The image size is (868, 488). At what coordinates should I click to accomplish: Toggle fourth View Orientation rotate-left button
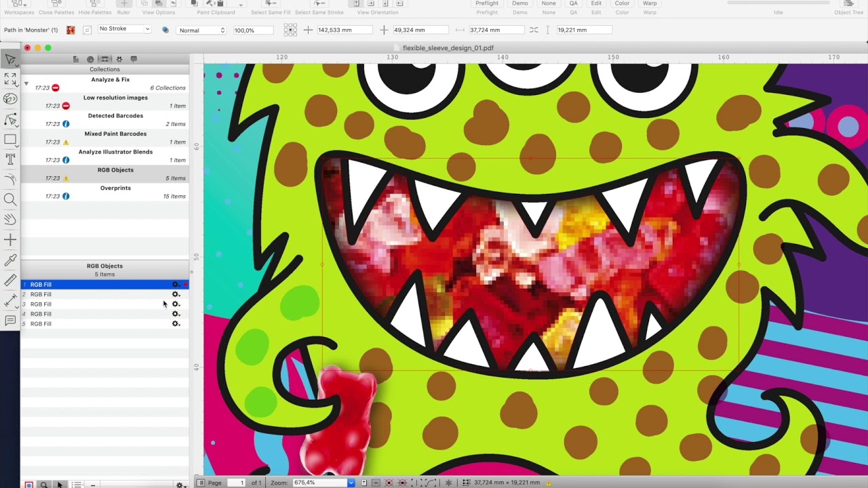pos(399,3)
